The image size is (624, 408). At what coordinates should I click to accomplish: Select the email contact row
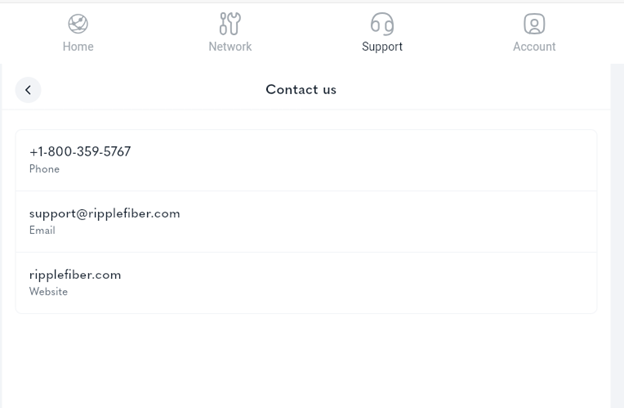coord(306,222)
